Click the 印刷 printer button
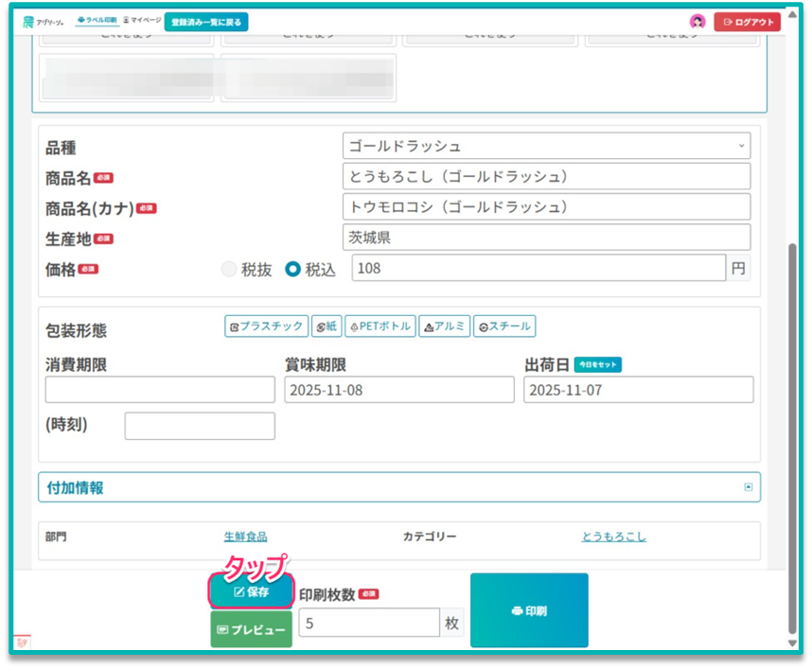The height and width of the screenshot is (669, 812). 529,610
